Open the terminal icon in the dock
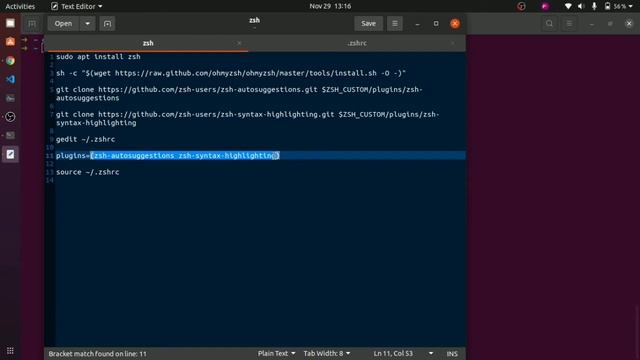 click(x=10, y=136)
